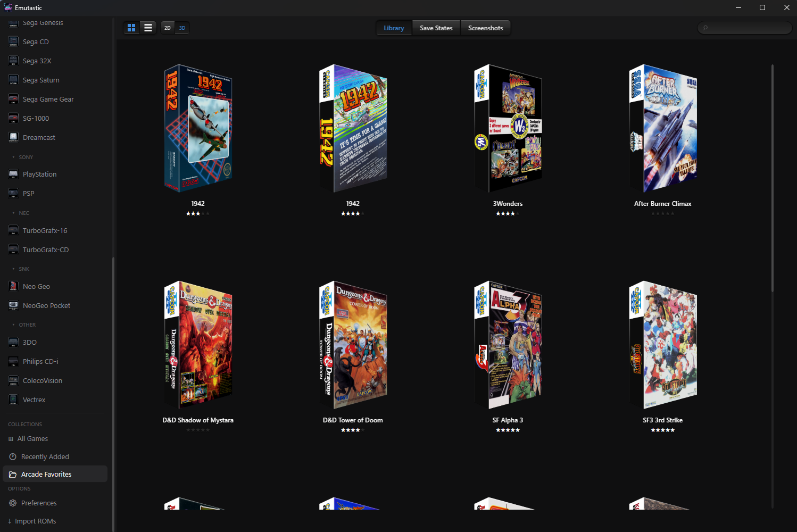
Task: Select the Neo Geo system icon
Action: [x=13, y=286]
